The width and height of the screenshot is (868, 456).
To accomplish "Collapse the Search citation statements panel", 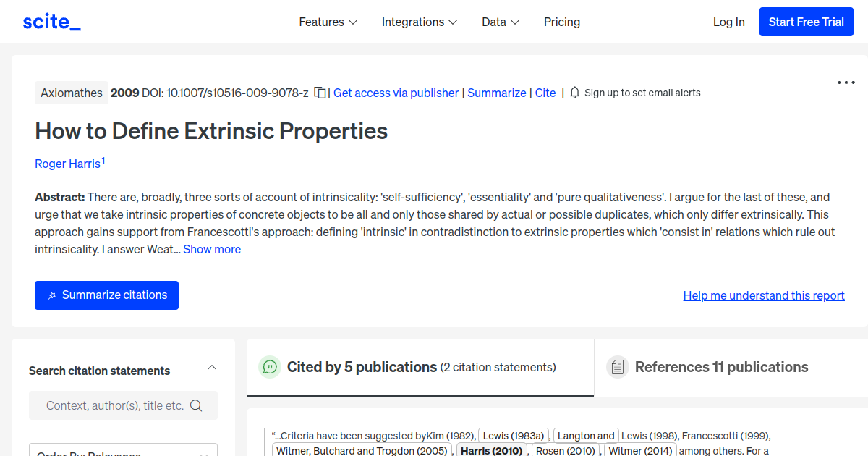I will (212, 368).
